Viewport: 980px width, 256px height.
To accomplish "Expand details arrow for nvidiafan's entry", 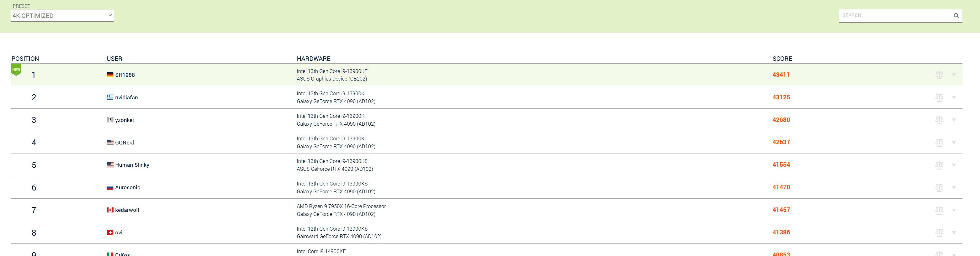I will point(954,97).
